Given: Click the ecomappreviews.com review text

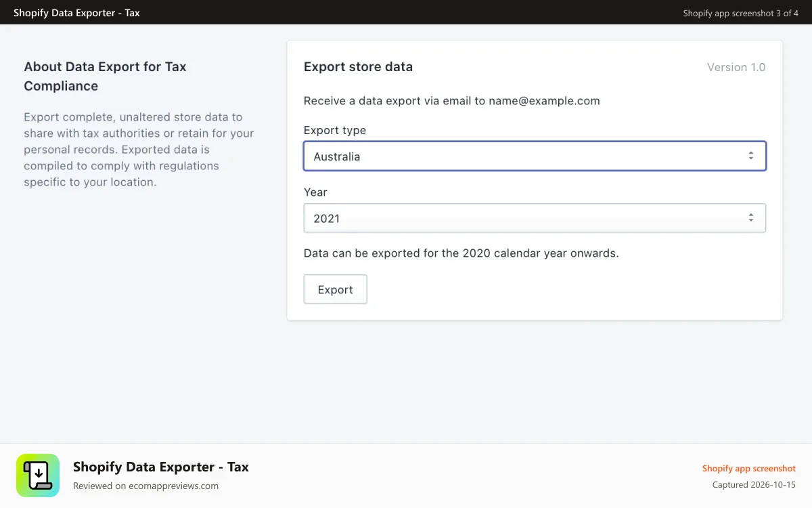Looking at the screenshot, I should (x=145, y=486).
